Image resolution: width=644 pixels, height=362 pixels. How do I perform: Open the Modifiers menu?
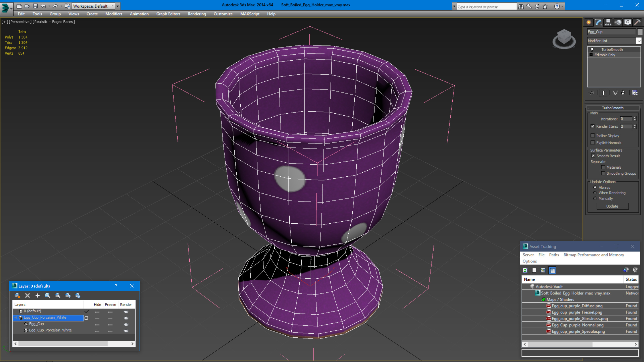click(x=114, y=14)
